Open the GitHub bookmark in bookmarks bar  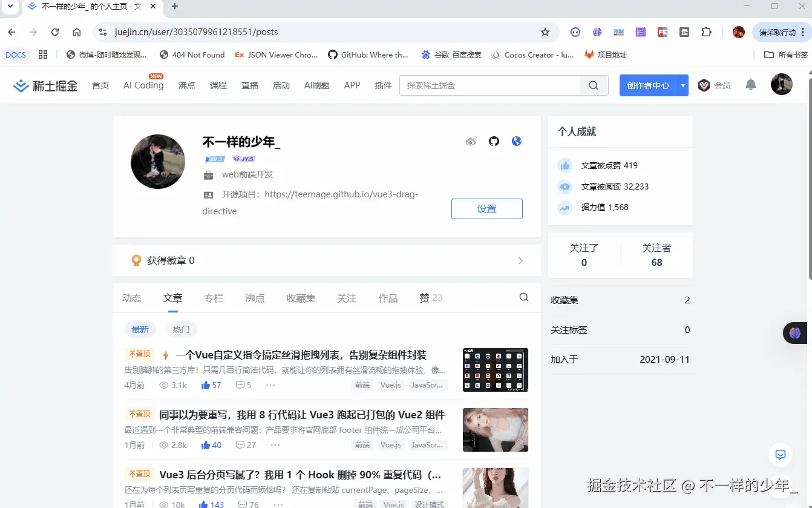(x=368, y=54)
